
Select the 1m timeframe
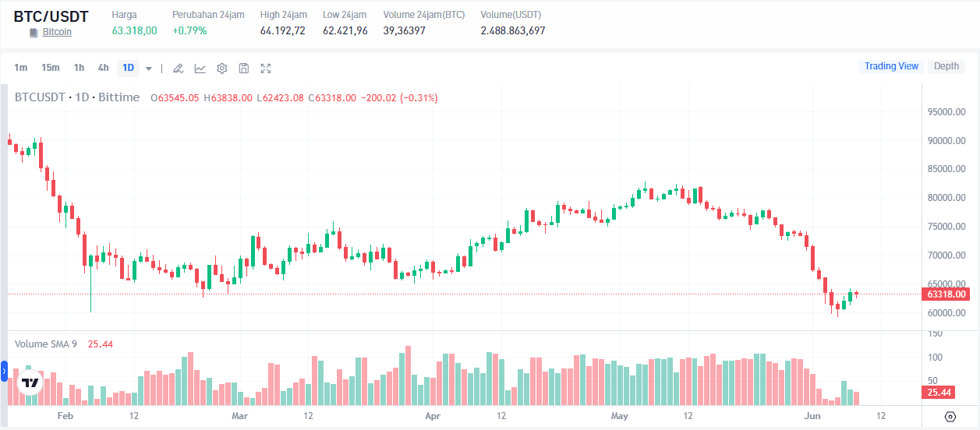point(21,68)
